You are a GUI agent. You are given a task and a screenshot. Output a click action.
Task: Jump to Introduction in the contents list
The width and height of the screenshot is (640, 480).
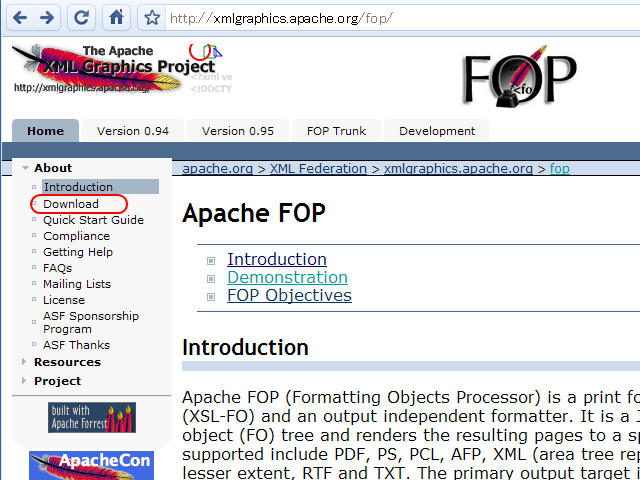277,259
